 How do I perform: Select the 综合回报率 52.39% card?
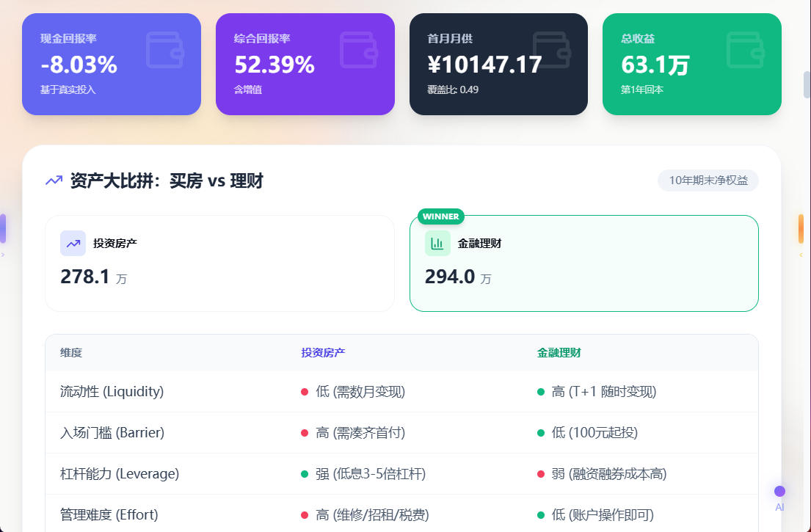pyautogui.click(x=305, y=64)
